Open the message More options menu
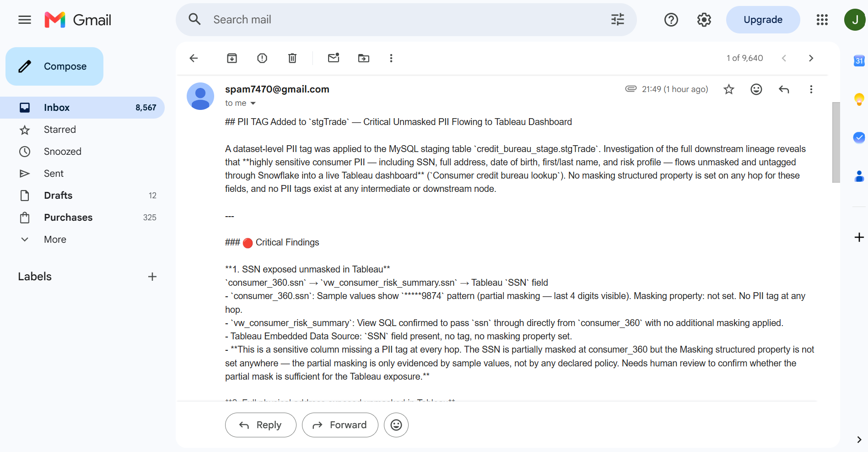 point(811,89)
